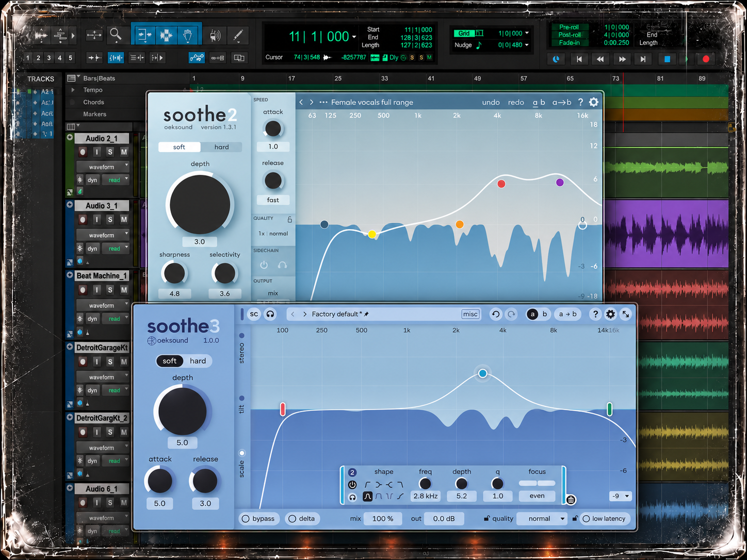Toggle soothe2 sidechain power button
Viewport: 747px width, 560px height.
click(264, 265)
